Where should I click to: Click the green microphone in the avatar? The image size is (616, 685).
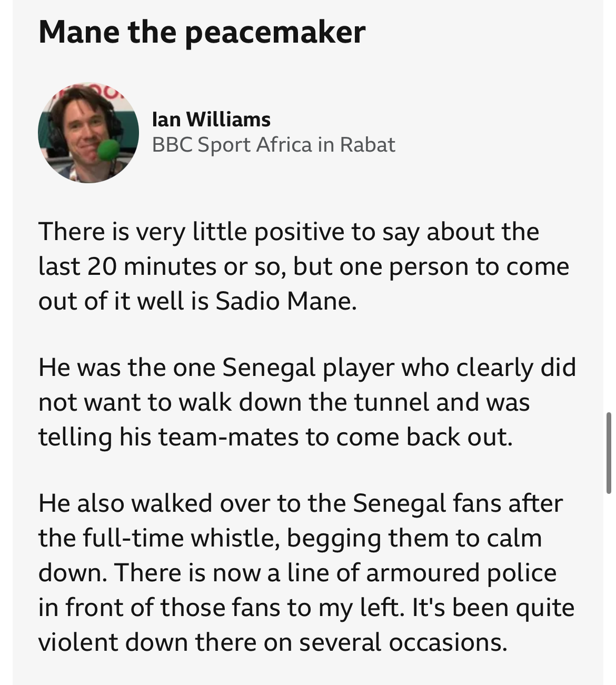[110, 150]
